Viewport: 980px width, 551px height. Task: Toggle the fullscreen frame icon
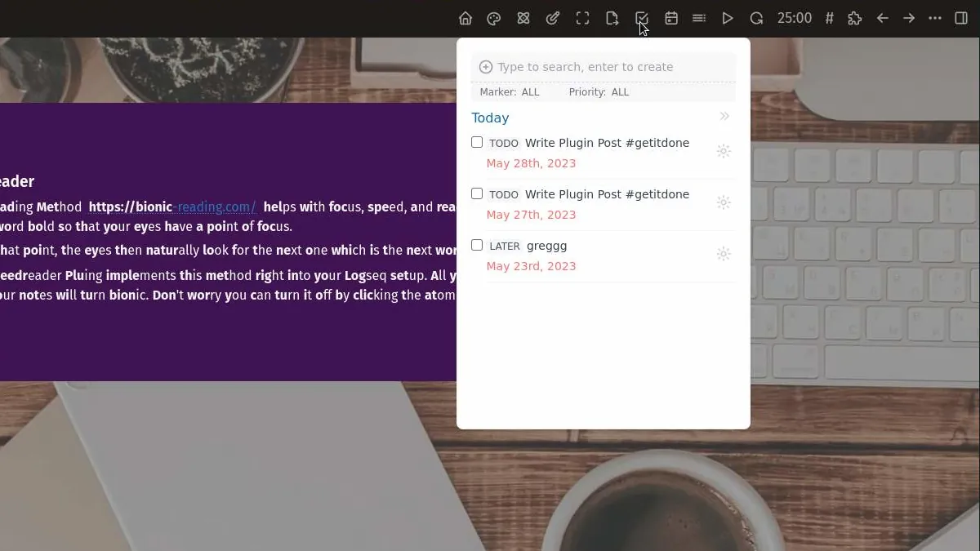tap(582, 18)
